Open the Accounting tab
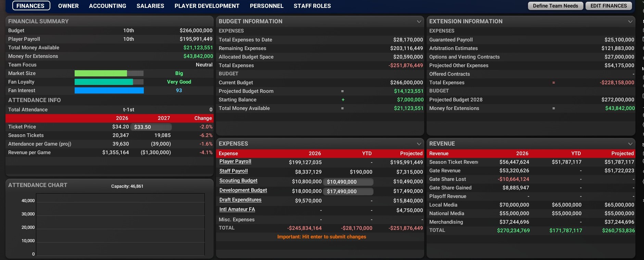The height and width of the screenshot is (260, 644). pos(108,6)
